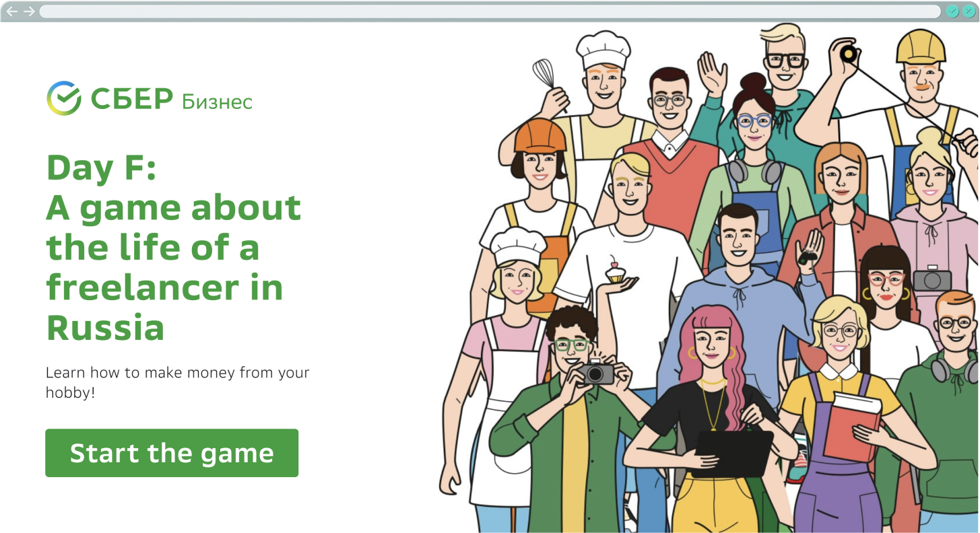Click the cupcake with a cherry
Screen dimensions: 980x533
click(x=615, y=270)
